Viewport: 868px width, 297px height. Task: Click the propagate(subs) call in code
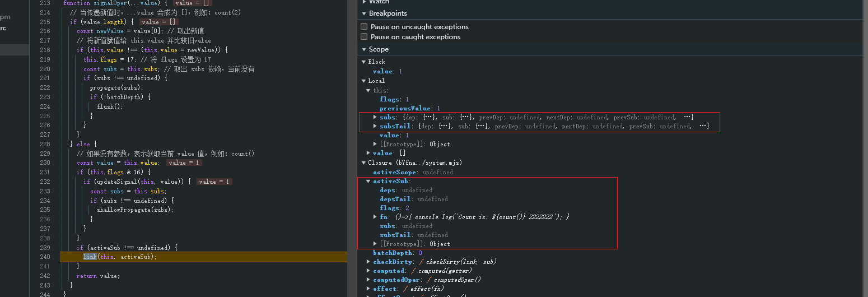coord(116,87)
